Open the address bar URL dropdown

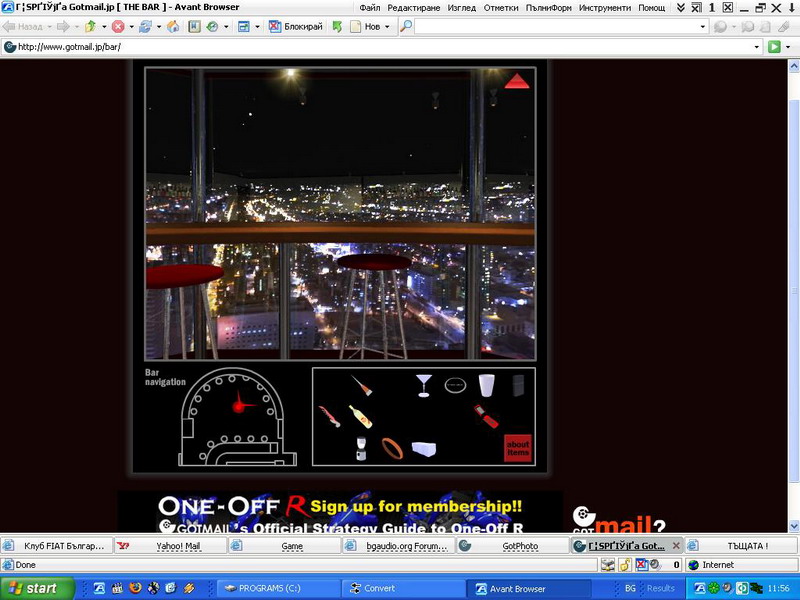pos(757,47)
